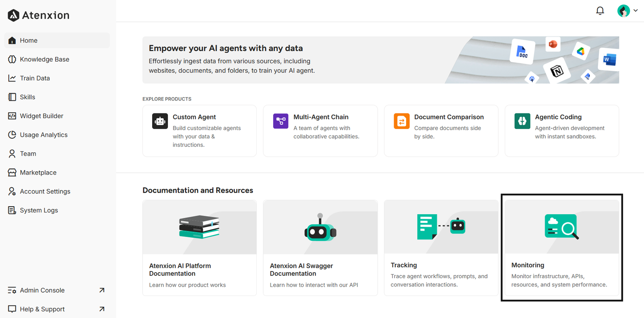Click the Train Data chart icon
The height and width of the screenshot is (318, 644).
(x=12, y=78)
